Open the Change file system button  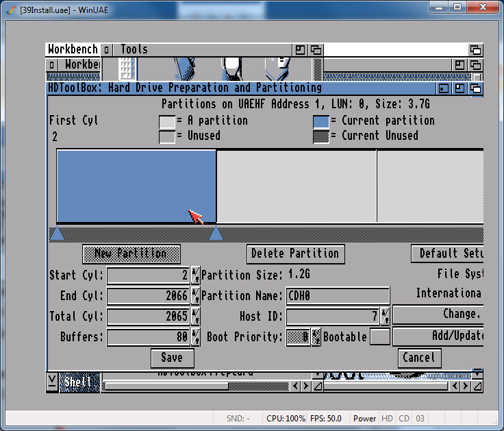click(x=438, y=315)
